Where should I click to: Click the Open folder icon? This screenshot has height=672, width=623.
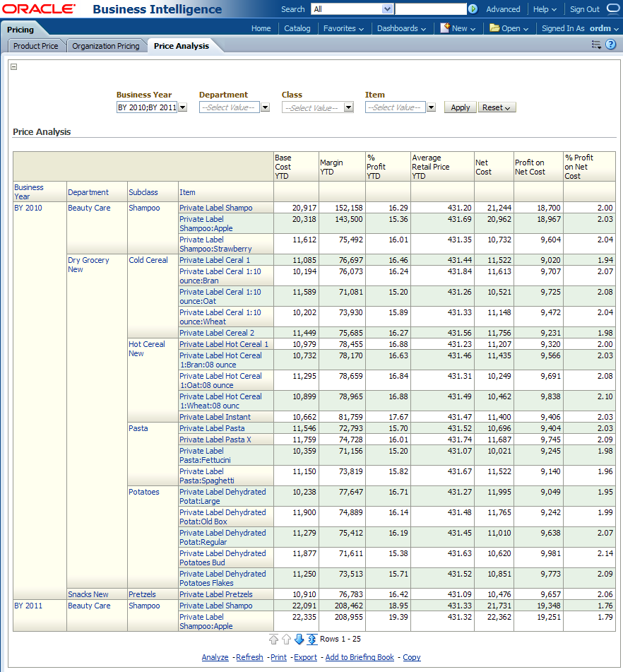point(494,28)
